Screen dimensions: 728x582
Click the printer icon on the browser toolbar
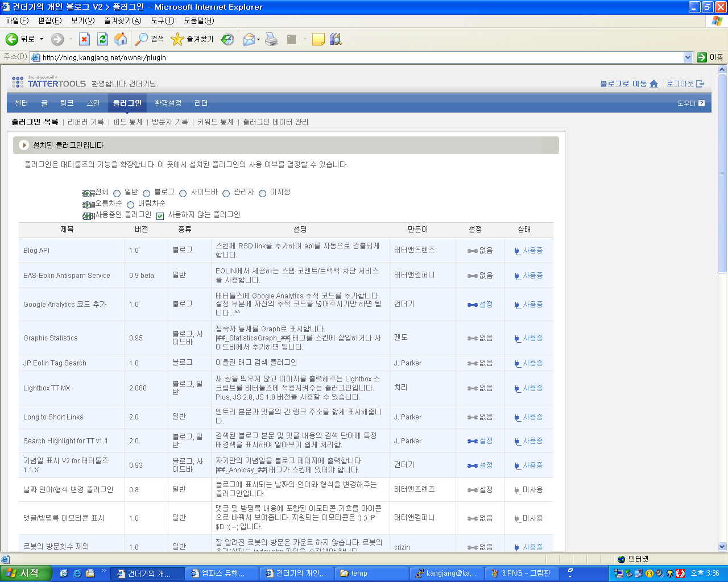[271, 39]
